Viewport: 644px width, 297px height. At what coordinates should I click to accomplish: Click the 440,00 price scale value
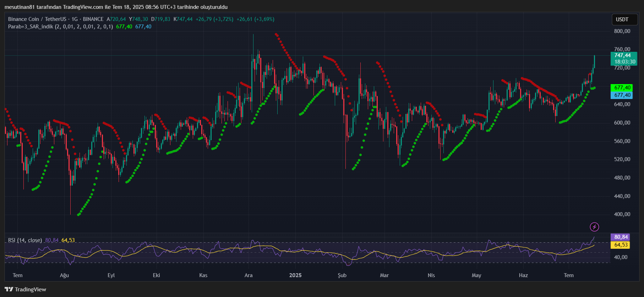pos(622,196)
